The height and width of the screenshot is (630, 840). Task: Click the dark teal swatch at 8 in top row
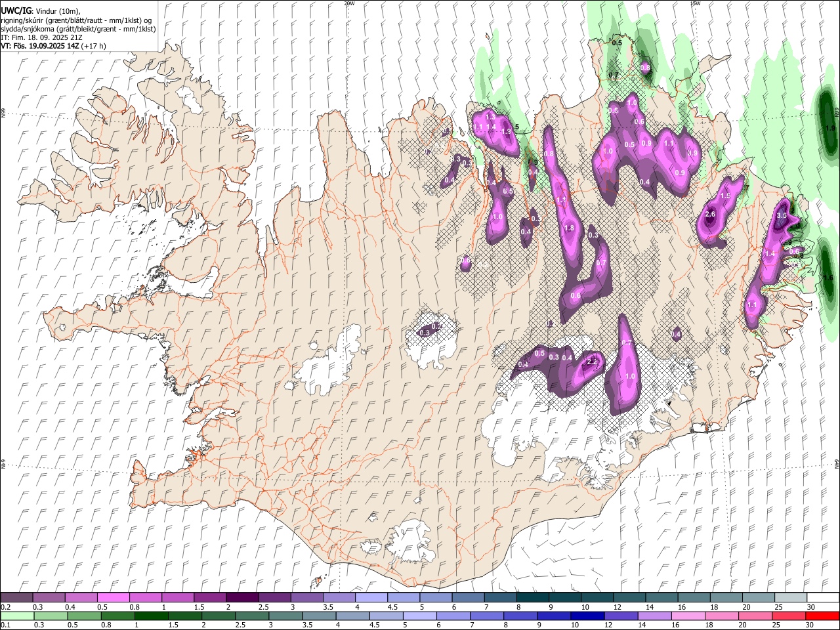[533, 598]
